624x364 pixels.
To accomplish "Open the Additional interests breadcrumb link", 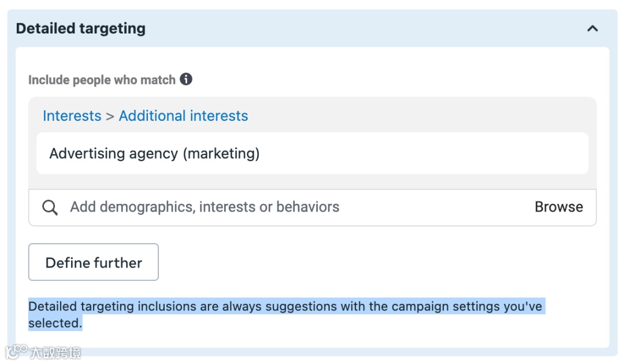I will 183,116.
